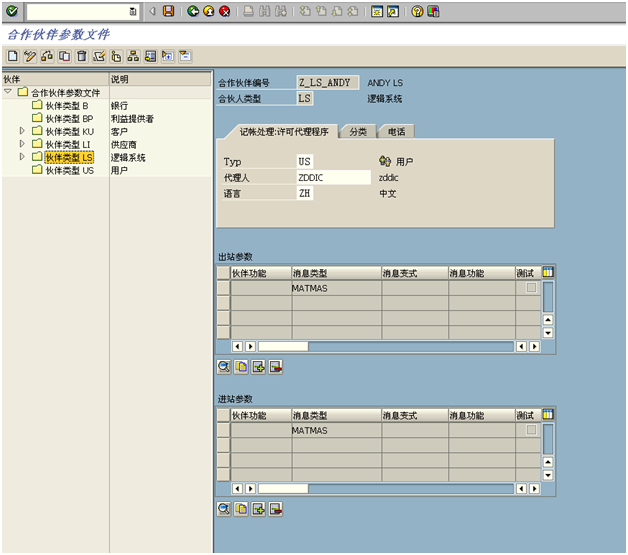This screenshot has width=628, height=555.
Task: Click the pencil Change icon
Action: [x=30, y=56]
